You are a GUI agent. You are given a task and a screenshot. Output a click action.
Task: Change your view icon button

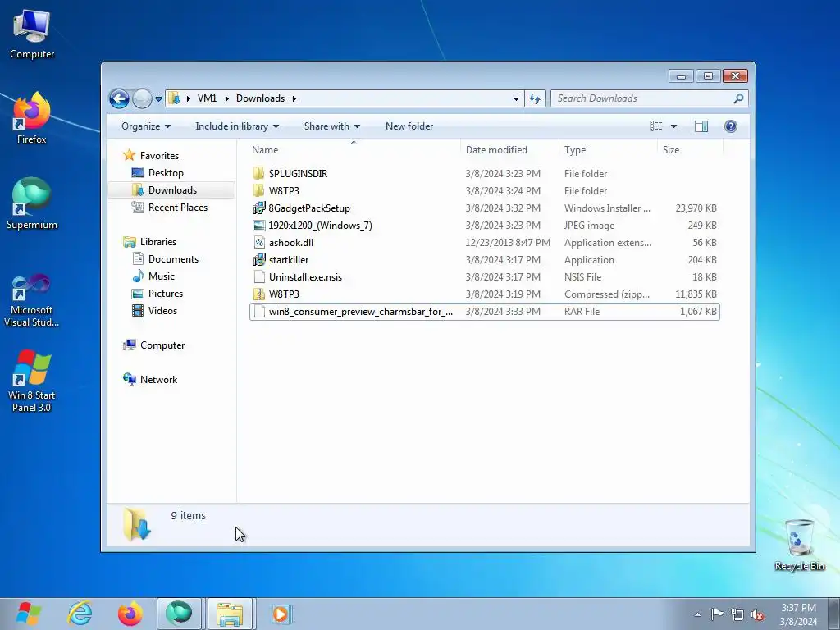pyautogui.click(x=655, y=126)
